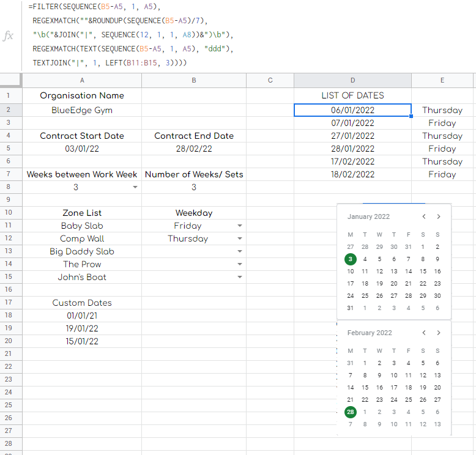
Task: Go to next month in January 2022 calendar
Action: [x=439, y=216]
